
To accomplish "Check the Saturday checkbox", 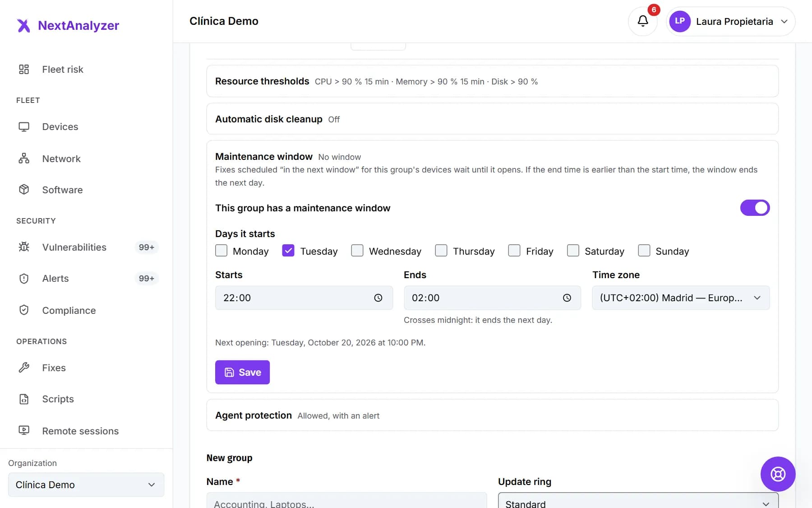I will pos(573,251).
